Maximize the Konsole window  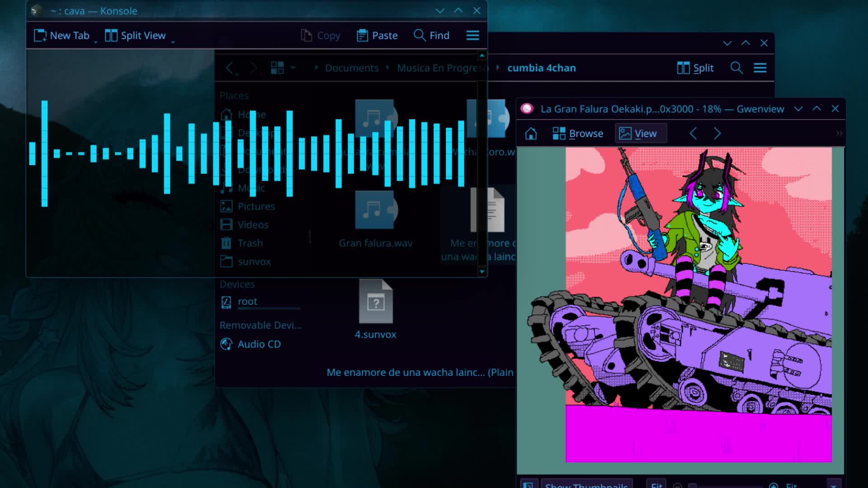[458, 10]
